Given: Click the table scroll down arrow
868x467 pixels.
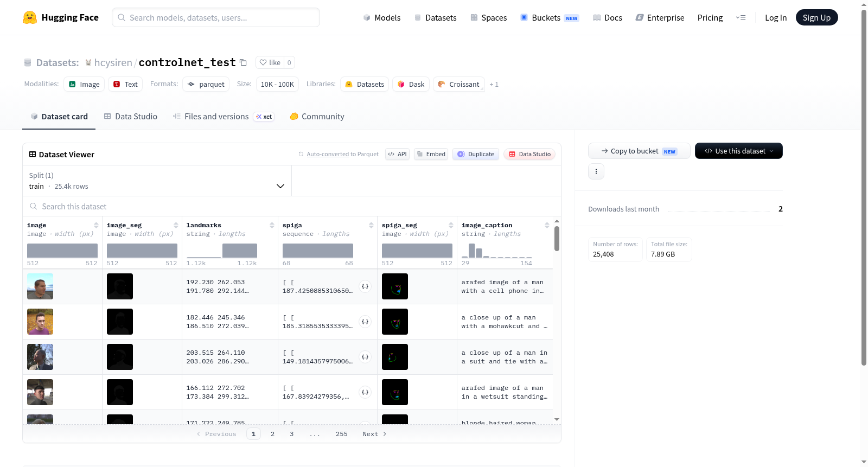Looking at the screenshot, I should pyautogui.click(x=557, y=419).
